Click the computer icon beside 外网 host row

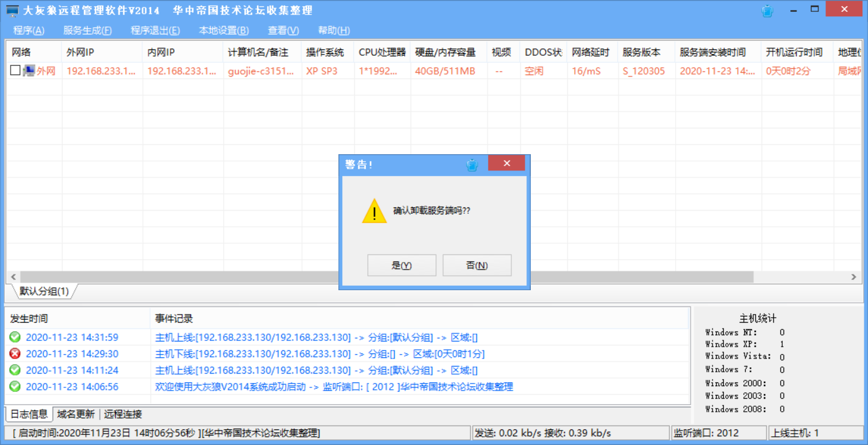(x=29, y=71)
